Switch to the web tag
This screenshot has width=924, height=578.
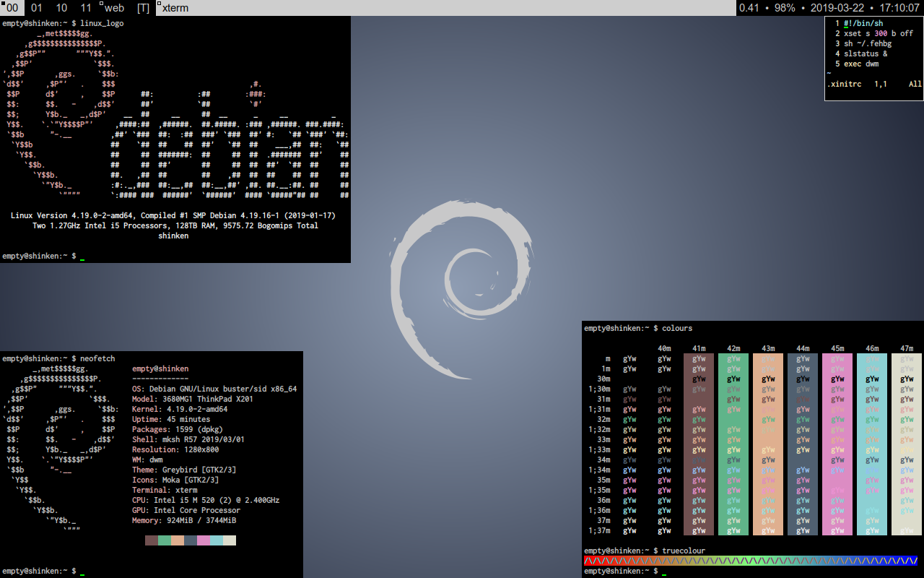point(114,8)
